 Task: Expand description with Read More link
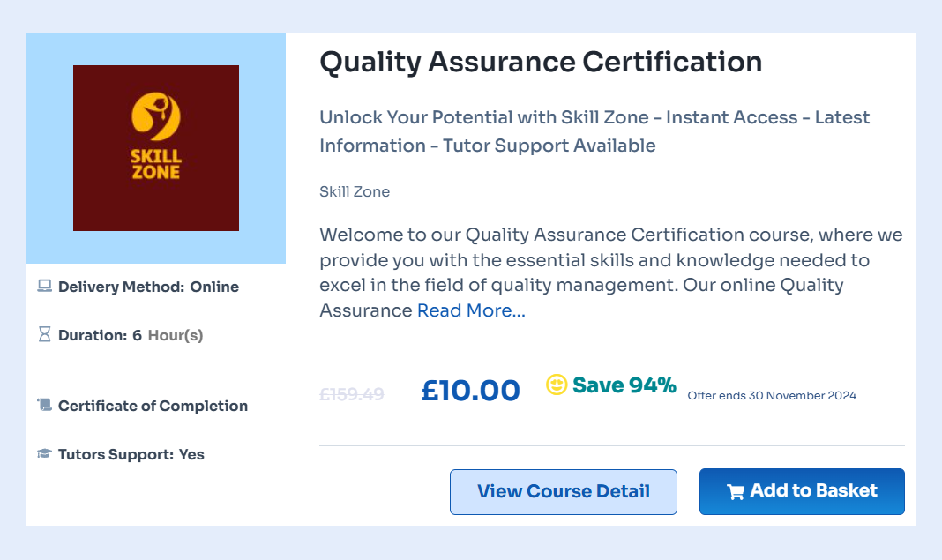point(471,310)
